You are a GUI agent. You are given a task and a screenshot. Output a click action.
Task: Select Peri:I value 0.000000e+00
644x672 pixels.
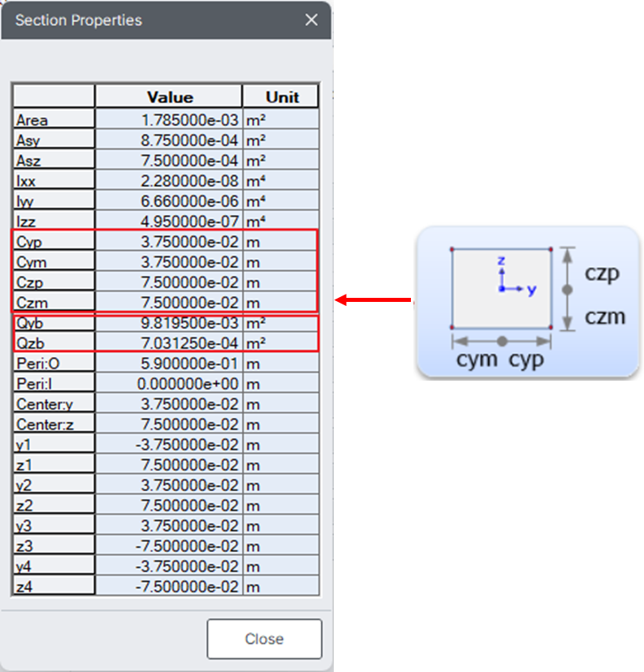169,384
